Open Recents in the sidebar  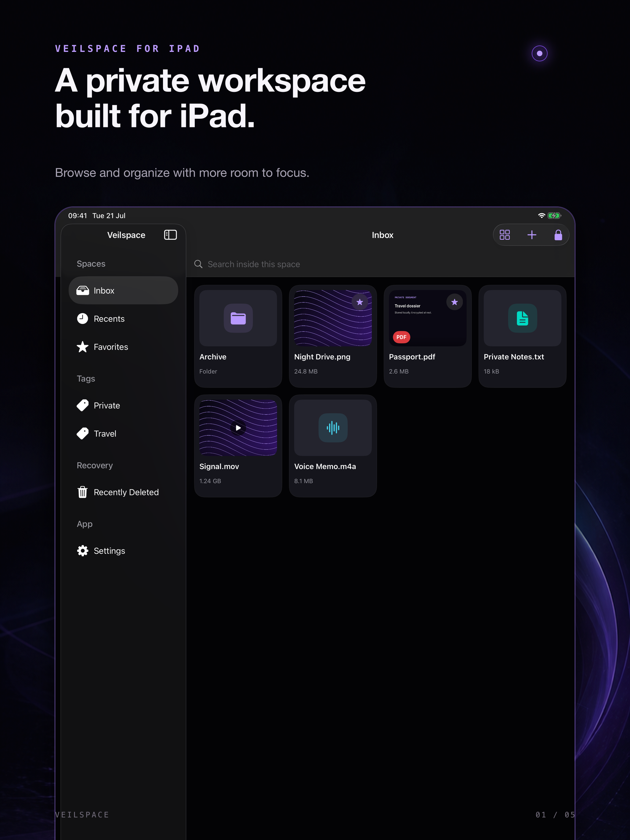(x=123, y=319)
